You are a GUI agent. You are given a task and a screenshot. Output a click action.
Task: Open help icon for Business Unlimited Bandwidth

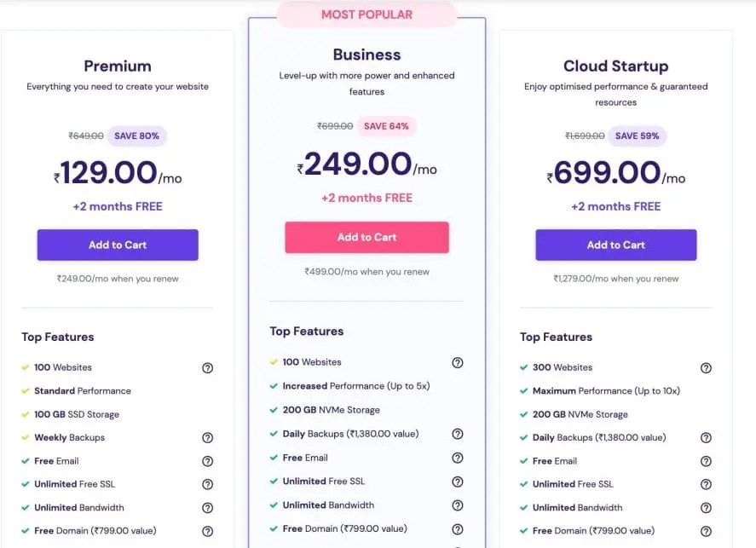tap(458, 505)
